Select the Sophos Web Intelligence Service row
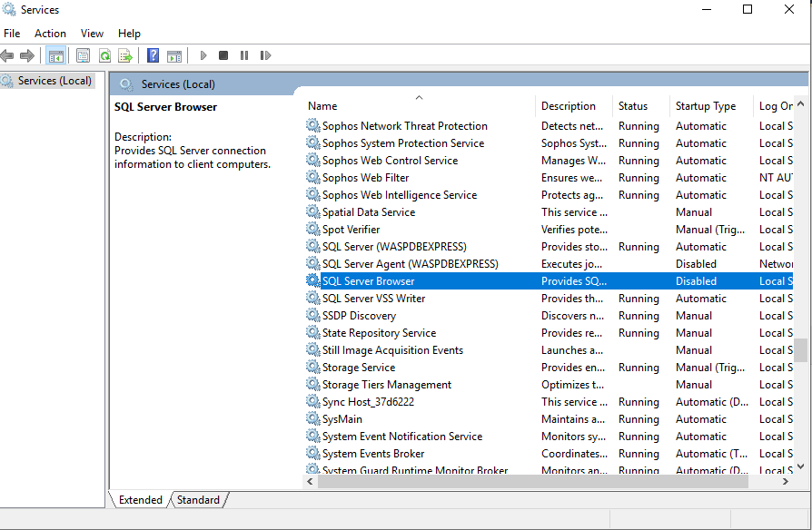 point(549,194)
